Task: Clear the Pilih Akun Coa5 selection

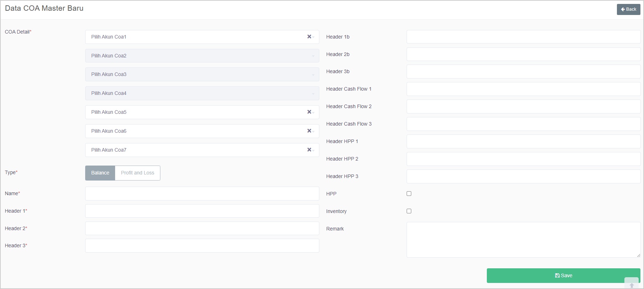Action: click(309, 112)
